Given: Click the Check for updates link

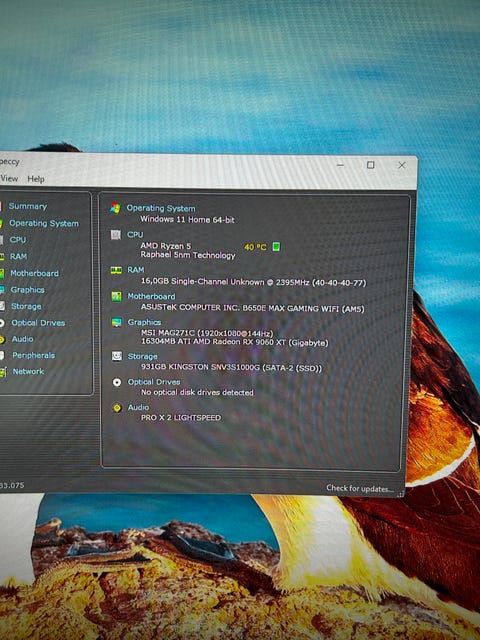Looking at the screenshot, I should tap(360, 488).
